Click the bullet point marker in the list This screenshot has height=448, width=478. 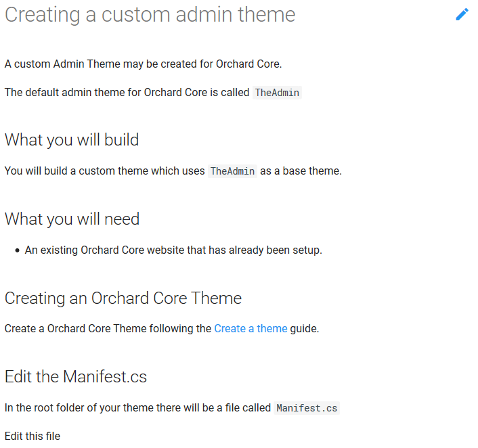[x=18, y=250]
